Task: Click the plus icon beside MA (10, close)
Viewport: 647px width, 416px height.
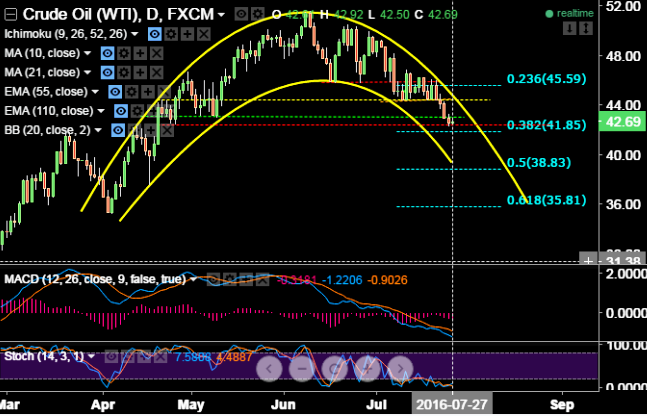Action: point(140,53)
